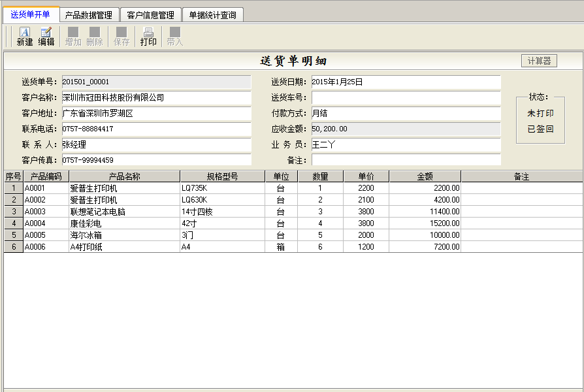The width and height of the screenshot is (584, 392).
Task: Click the greyed 保存 (Save) toolbar icon
Action: 122,37
